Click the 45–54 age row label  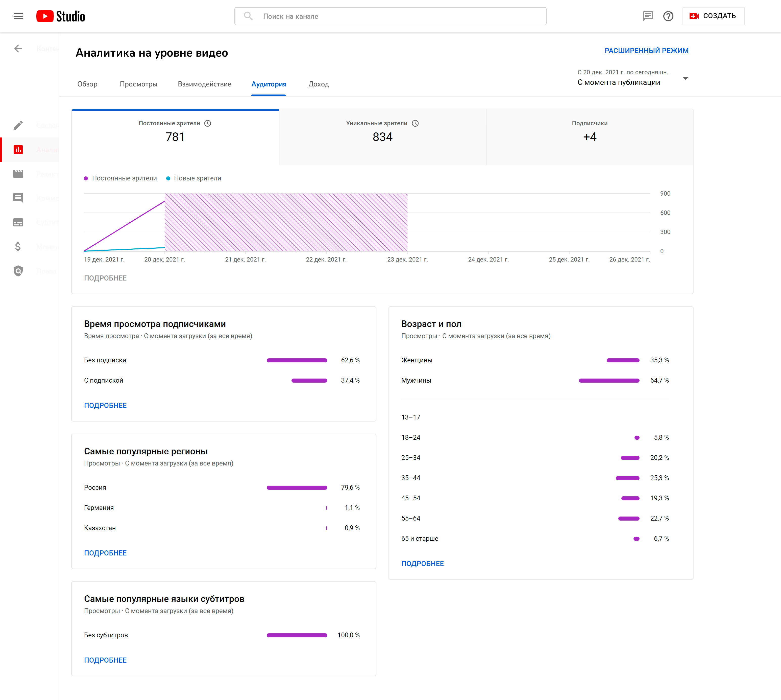point(411,498)
